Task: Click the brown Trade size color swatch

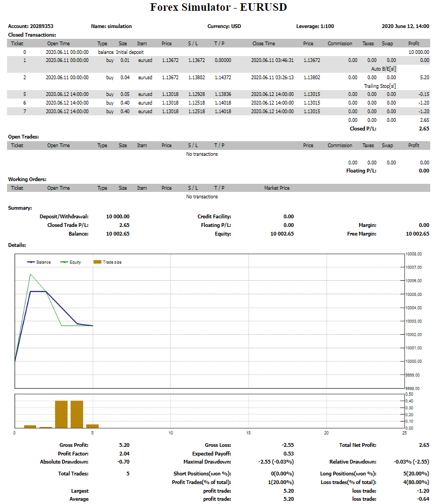Action: (96, 262)
